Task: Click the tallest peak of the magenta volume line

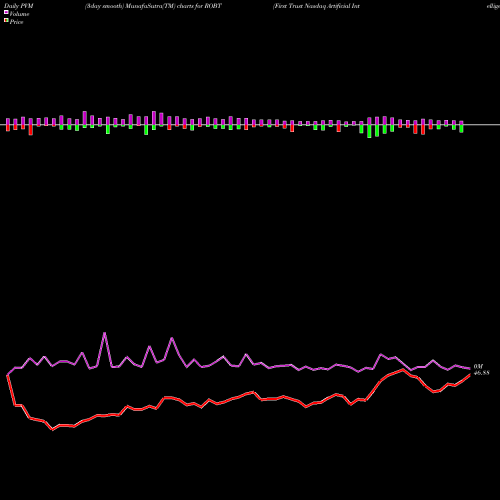Action: click(x=105, y=333)
